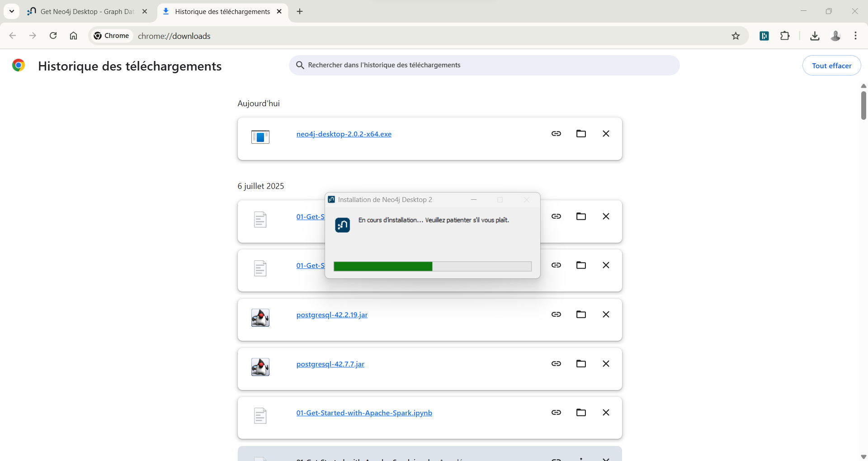Bookmark this page with star icon
Image resolution: width=868 pixels, height=461 pixels.
pyautogui.click(x=736, y=36)
